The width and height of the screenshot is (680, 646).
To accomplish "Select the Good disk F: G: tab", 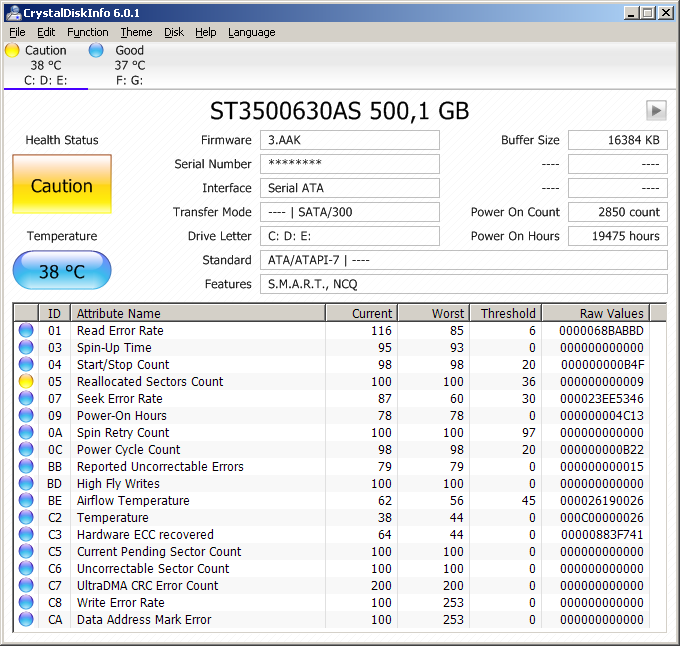I will pos(129,65).
